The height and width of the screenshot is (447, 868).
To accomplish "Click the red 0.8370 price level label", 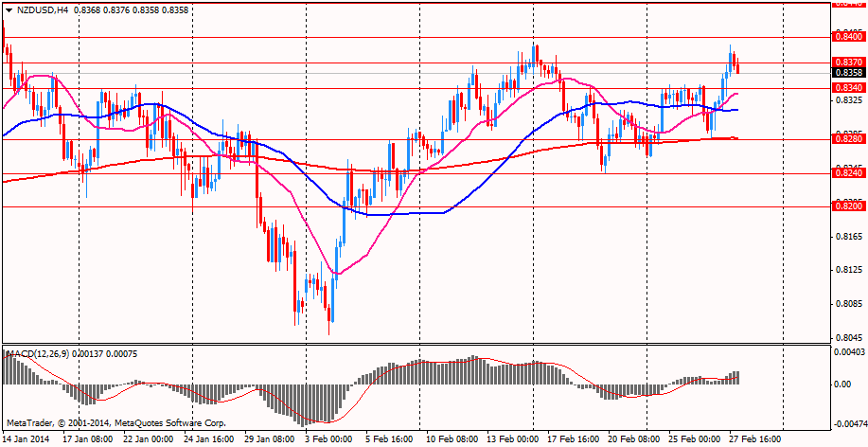I will click(x=847, y=62).
